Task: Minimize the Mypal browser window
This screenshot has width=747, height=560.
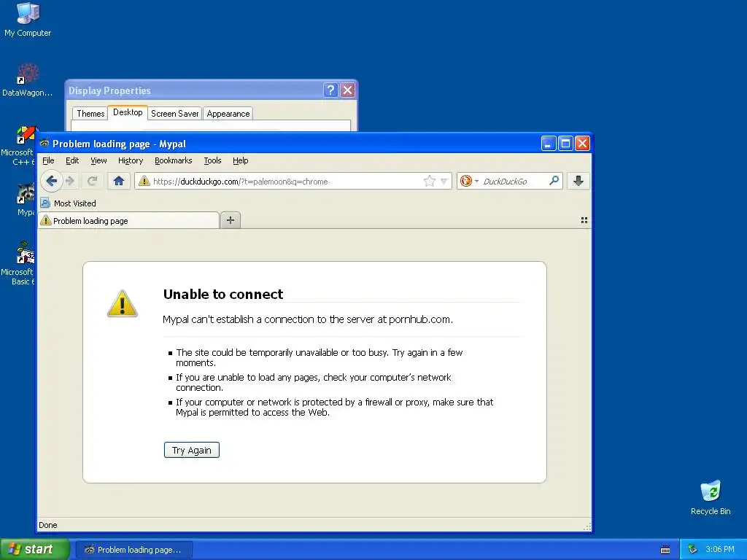Action: pos(549,144)
